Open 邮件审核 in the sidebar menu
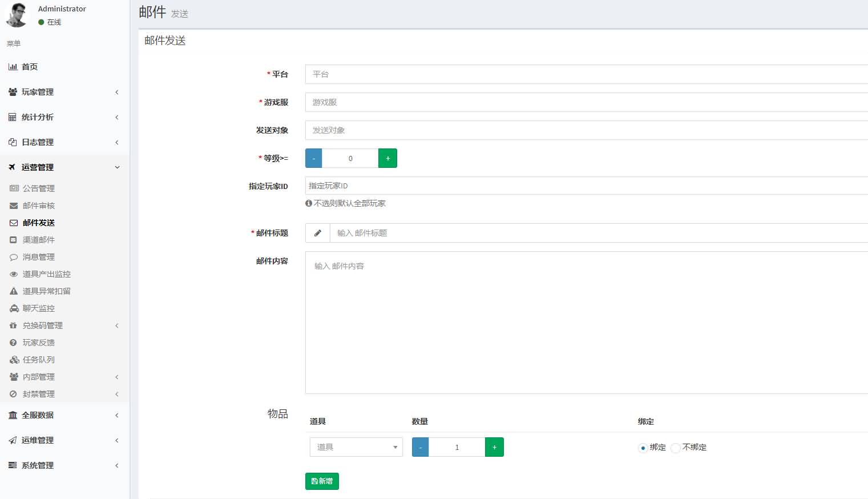868x499 pixels. tap(39, 206)
